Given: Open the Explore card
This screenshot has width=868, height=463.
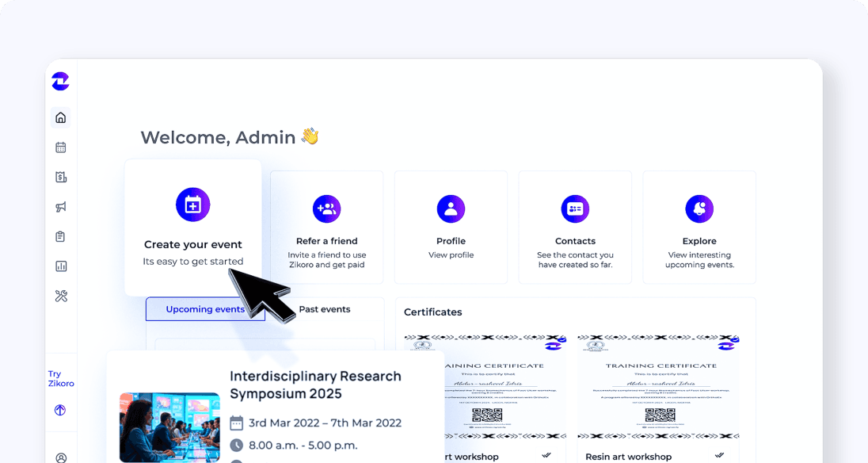Looking at the screenshot, I should (699, 227).
